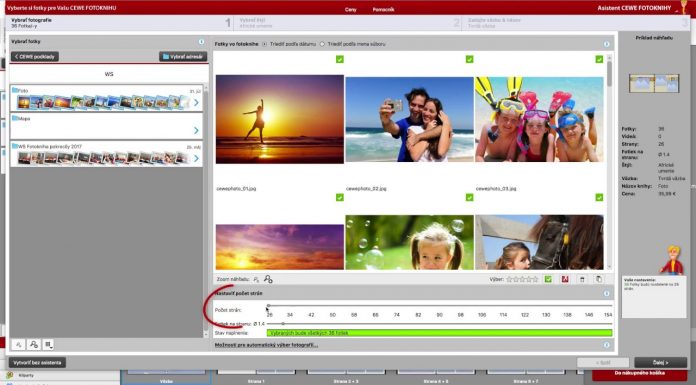Open info icon in Vybrať fotky header
Viewport: 696px width, 385px height.
tap(202, 42)
